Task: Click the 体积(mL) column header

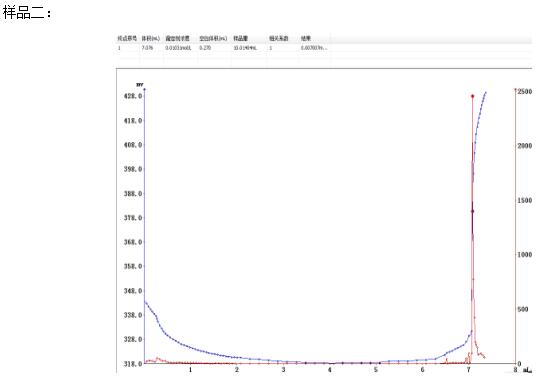Action: (x=151, y=38)
